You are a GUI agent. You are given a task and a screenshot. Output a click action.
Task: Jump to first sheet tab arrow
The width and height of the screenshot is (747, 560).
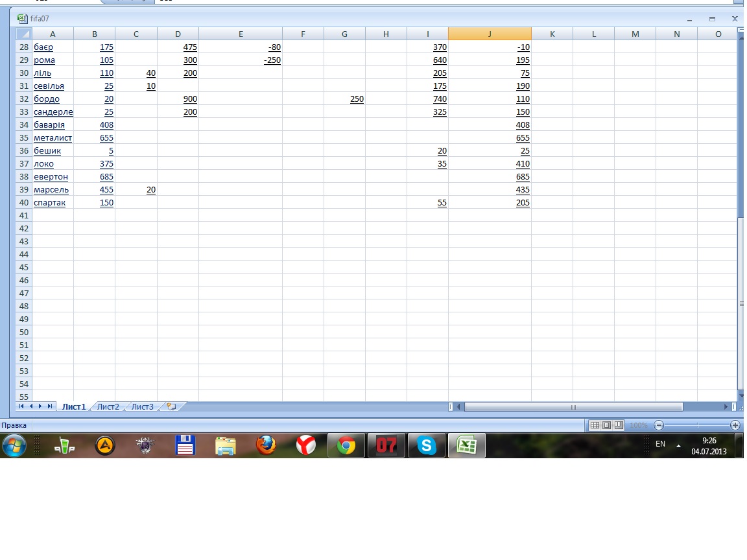(x=21, y=406)
